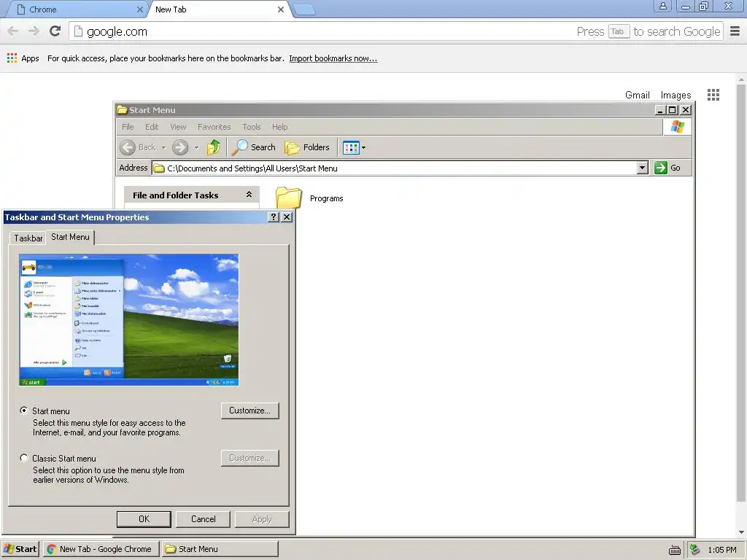The image size is (747, 560).
Task: Click the Windows Start button
Action: click(20, 549)
